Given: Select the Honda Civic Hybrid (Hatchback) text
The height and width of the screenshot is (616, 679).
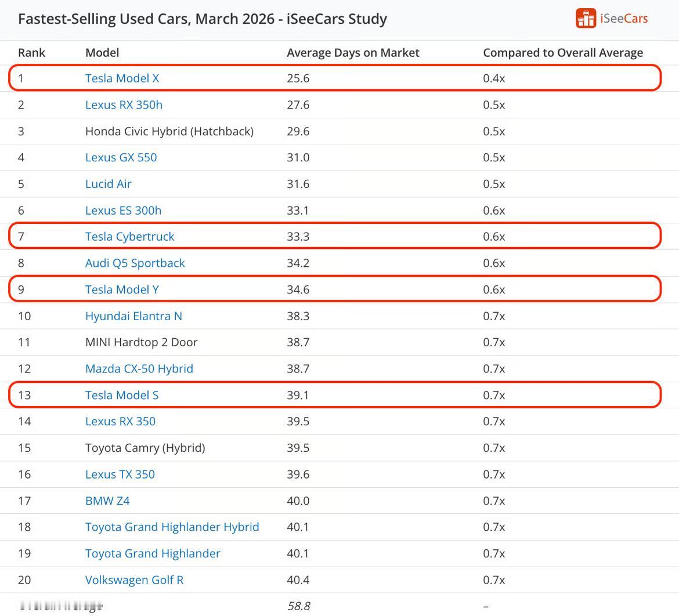Looking at the screenshot, I should 169,131.
